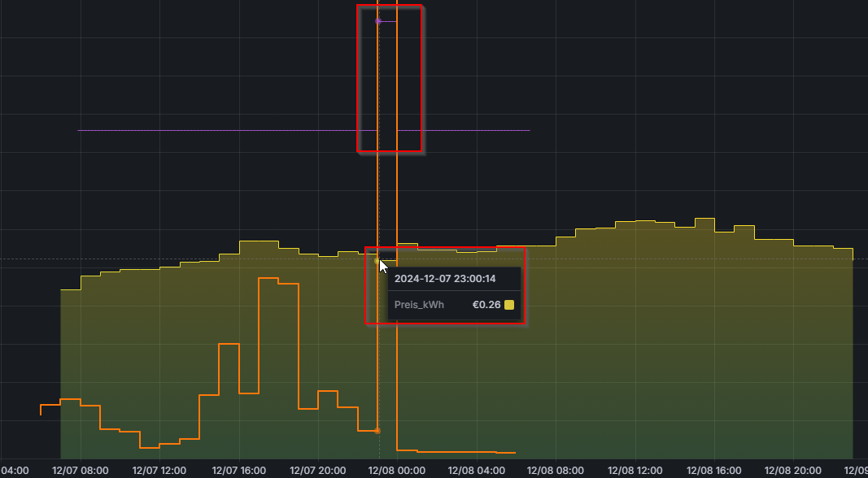868x478 pixels.
Task: Select the 12/08 00:00 axis tick label
Action: pos(397,470)
